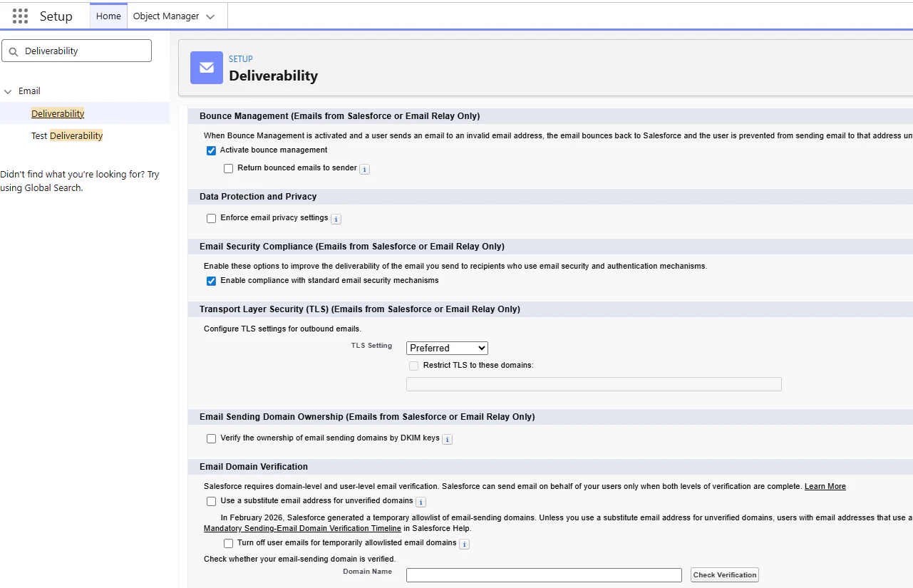The width and height of the screenshot is (913, 588).
Task: Show info for Enforce email privacy settings
Action: click(x=336, y=220)
